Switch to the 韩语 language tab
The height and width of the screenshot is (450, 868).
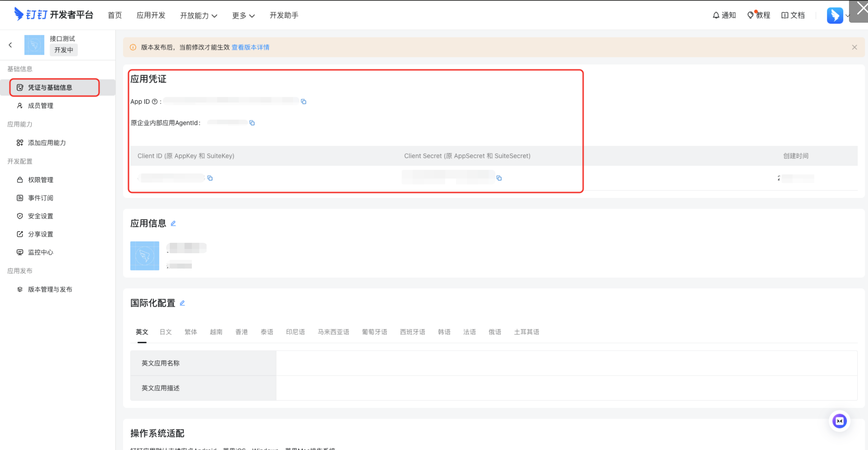click(x=444, y=332)
